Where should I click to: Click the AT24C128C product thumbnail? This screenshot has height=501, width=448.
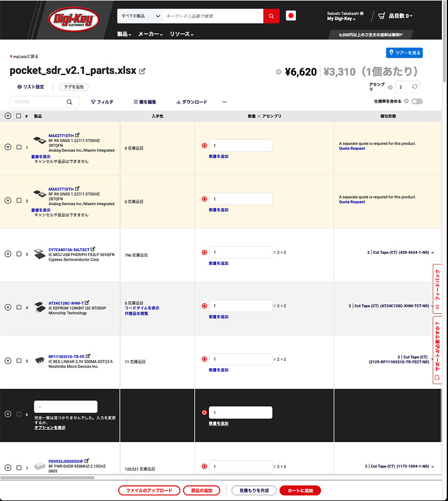pyautogui.click(x=40, y=307)
